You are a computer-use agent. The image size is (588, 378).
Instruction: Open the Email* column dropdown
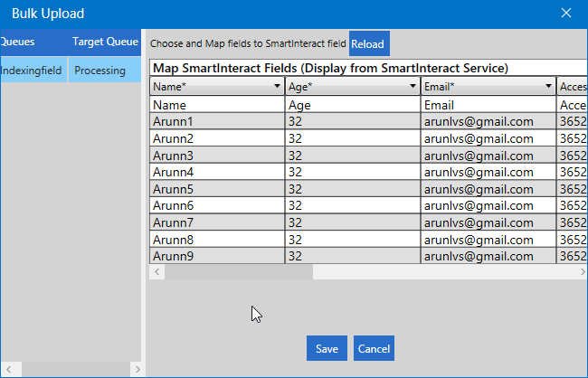tap(548, 87)
